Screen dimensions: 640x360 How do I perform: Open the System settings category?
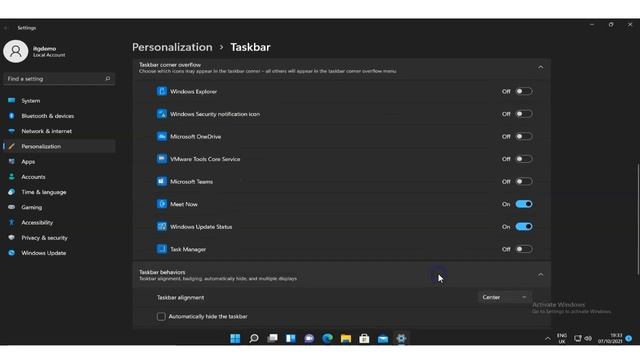pos(59,100)
